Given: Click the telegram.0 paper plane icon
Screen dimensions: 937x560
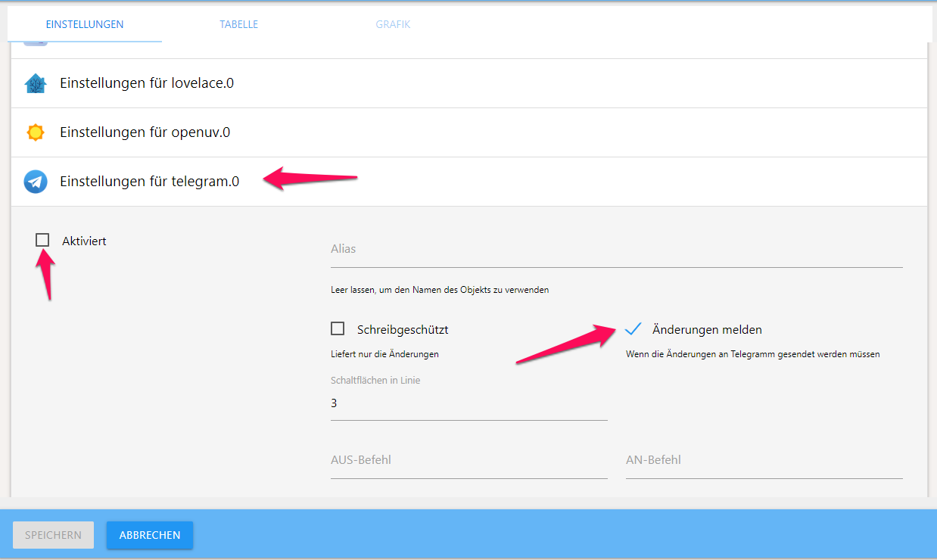Looking at the screenshot, I should [x=36, y=182].
